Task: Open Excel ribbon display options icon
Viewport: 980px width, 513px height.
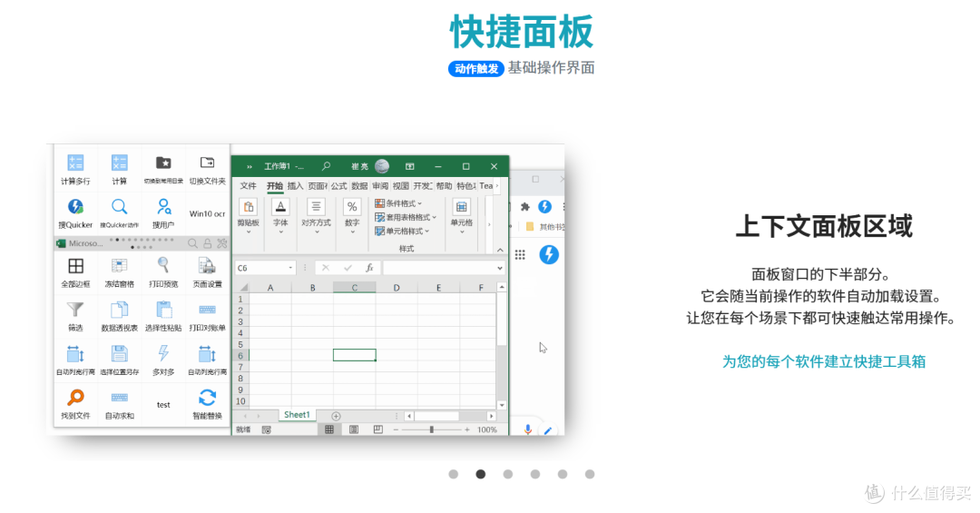Action: pyautogui.click(x=409, y=166)
